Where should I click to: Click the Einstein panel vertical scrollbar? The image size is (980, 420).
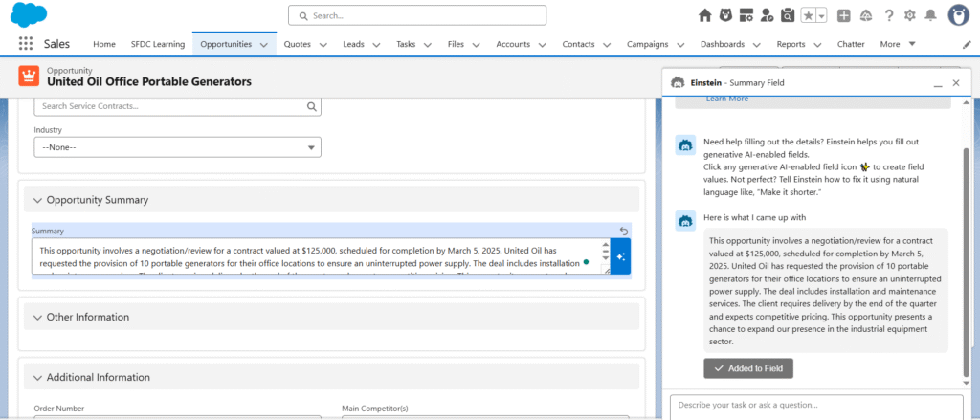point(965,258)
